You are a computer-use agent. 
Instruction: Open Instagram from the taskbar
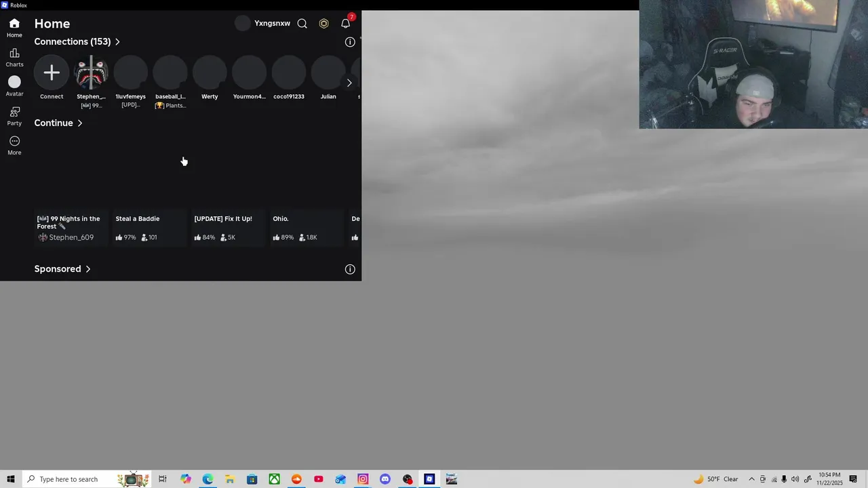(x=363, y=479)
